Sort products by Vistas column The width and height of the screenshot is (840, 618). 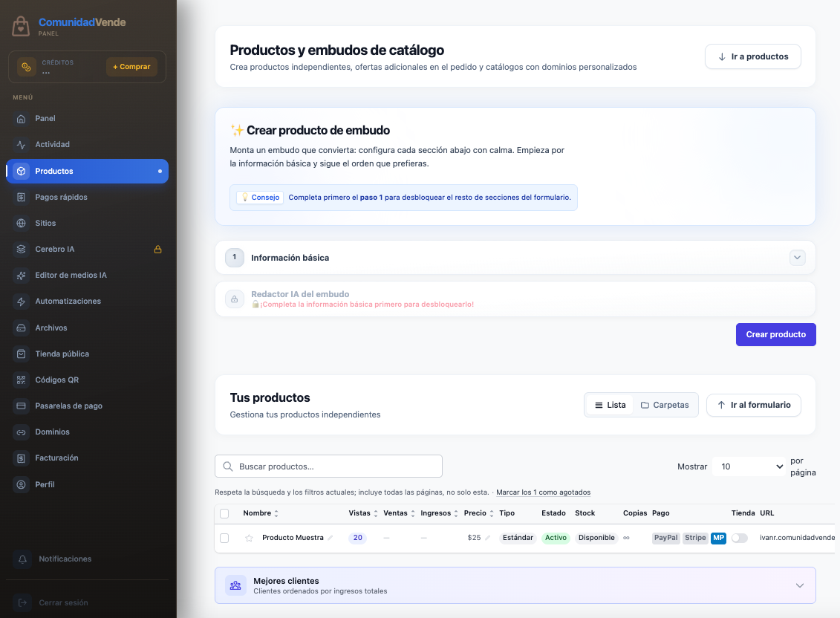click(x=363, y=513)
